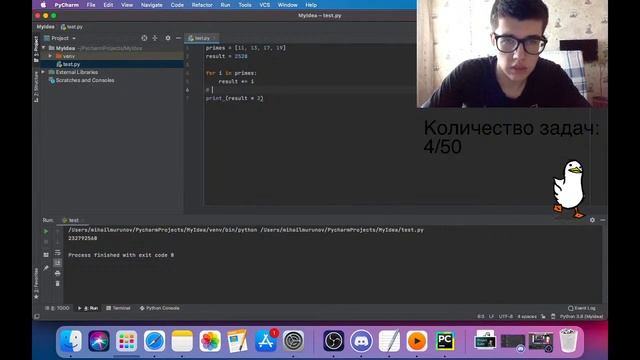
Task: Clear console output with the trash icon
Action: click(x=58, y=283)
